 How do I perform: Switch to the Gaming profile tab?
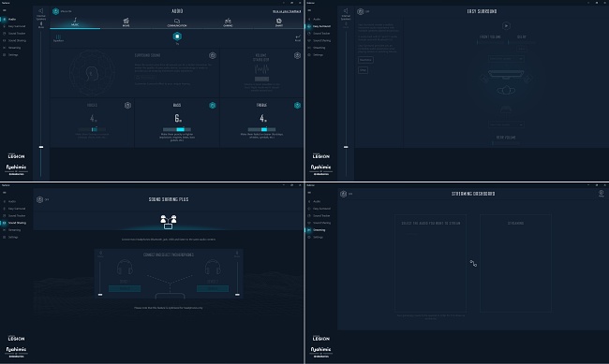[x=228, y=22]
